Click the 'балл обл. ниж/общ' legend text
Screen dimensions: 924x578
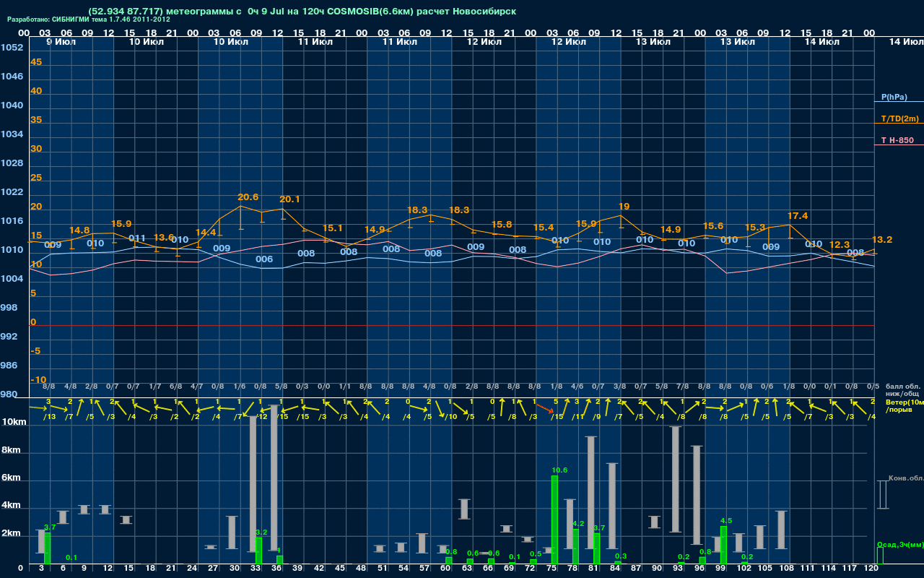coord(902,390)
